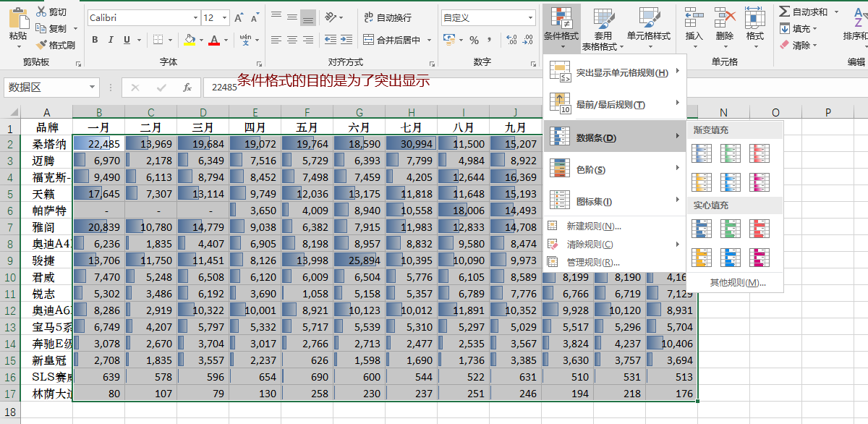Open Format as Table (套用表格格式)
This screenshot has width=868, height=424.
[603, 29]
